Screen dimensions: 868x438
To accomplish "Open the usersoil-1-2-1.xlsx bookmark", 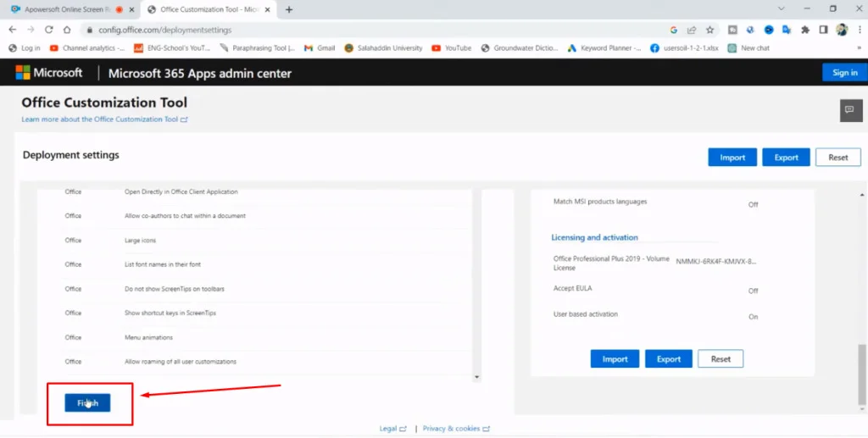I will tap(685, 48).
